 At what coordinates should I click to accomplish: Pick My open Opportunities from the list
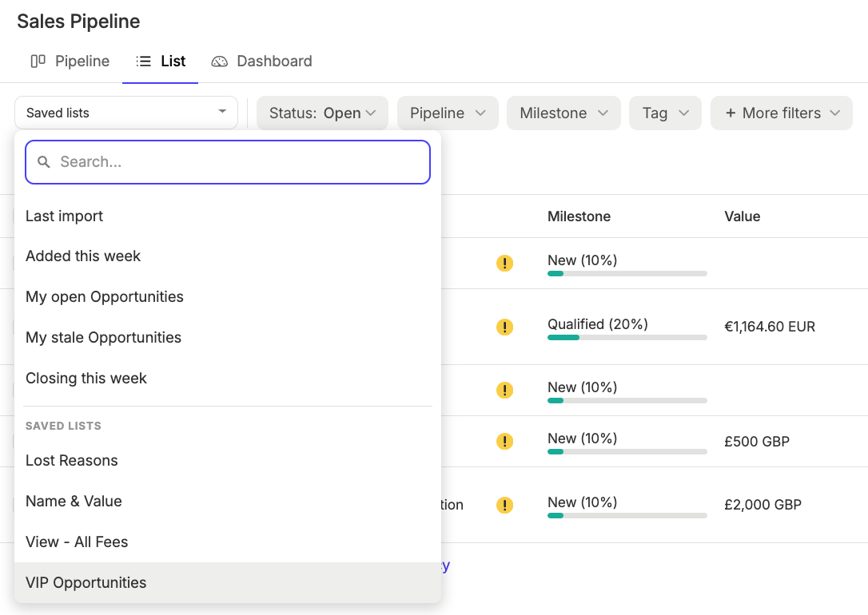pyautogui.click(x=228, y=297)
